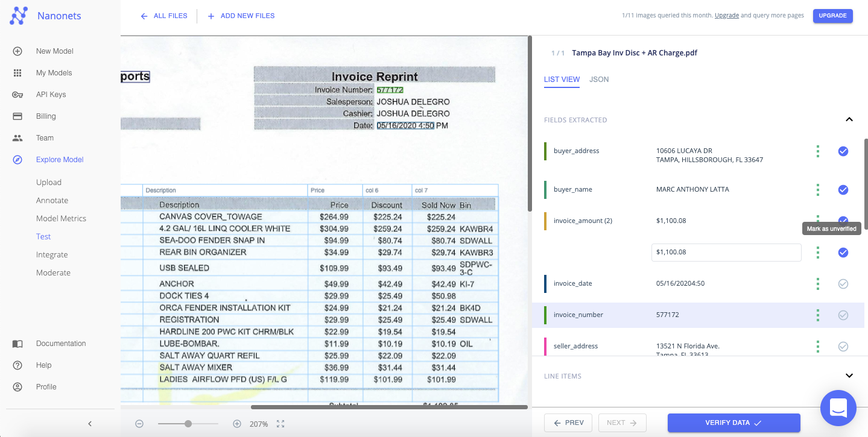Expand the Line Items section

[x=849, y=376]
